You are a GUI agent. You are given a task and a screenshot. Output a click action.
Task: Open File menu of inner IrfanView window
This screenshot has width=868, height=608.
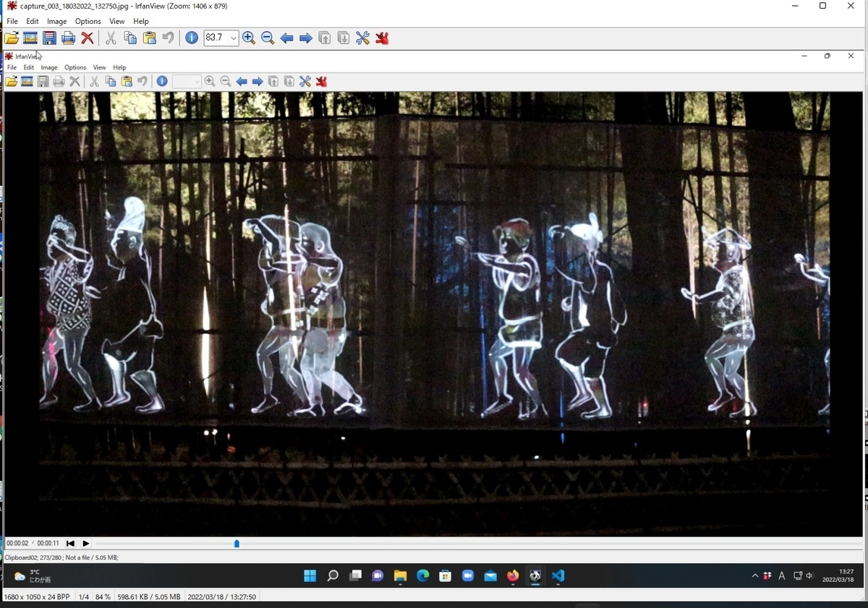coord(12,67)
